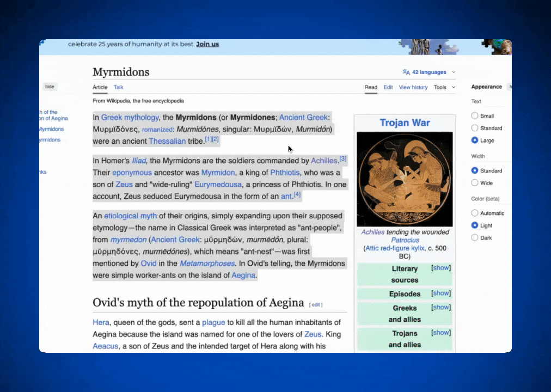Open the Aegina link in the third paragraph
551x392 pixels.
[x=243, y=275]
